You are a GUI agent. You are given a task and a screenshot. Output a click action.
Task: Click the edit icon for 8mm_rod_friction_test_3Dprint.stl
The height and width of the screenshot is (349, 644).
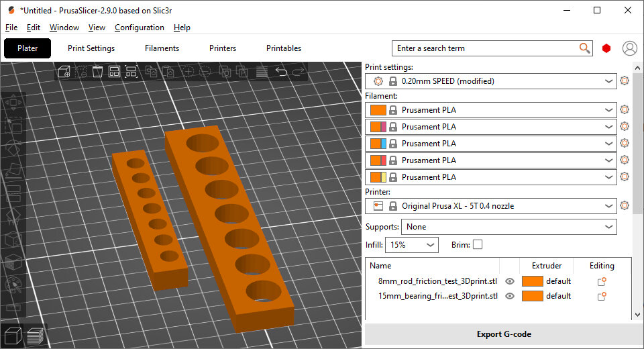[602, 282]
